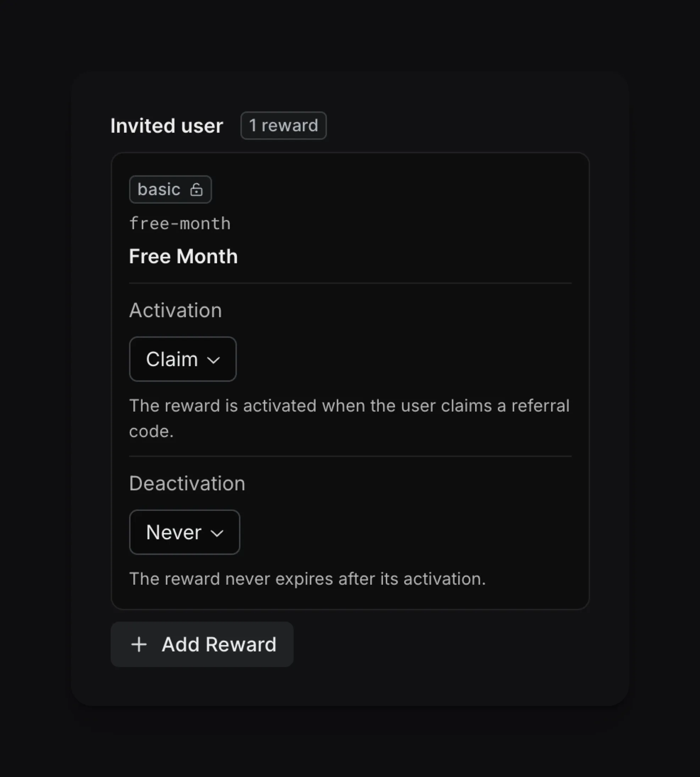700x777 pixels.
Task: Click the plus icon in Add Reward
Action: pos(139,644)
